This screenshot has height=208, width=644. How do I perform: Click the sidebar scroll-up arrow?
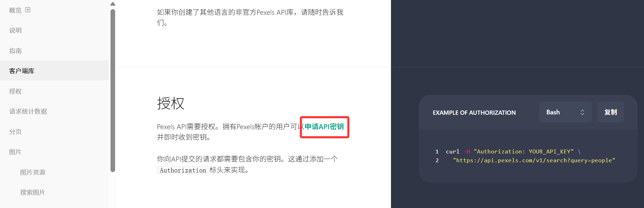[x=113, y=4]
